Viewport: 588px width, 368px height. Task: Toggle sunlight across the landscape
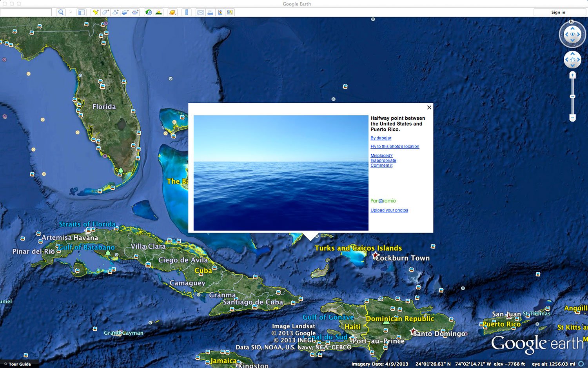click(x=159, y=12)
